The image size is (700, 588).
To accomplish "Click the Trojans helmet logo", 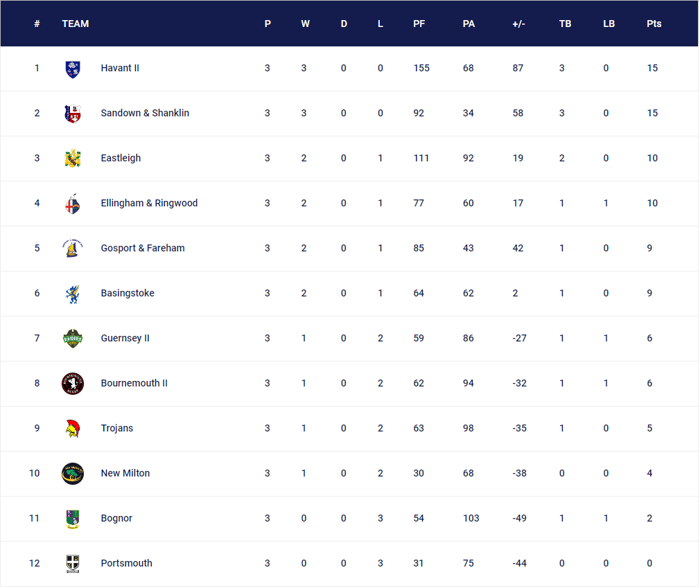I will 72,429.
